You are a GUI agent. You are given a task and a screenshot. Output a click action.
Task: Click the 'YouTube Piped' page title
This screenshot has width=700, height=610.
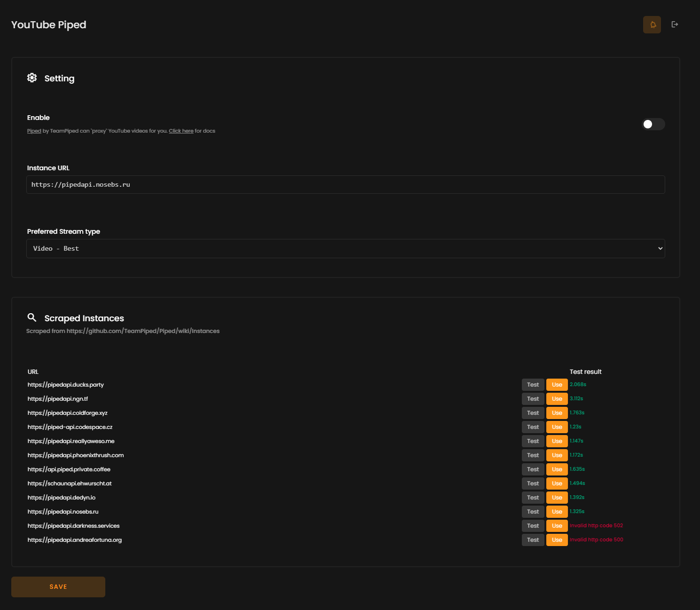pyautogui.click(x=49, y=25)
